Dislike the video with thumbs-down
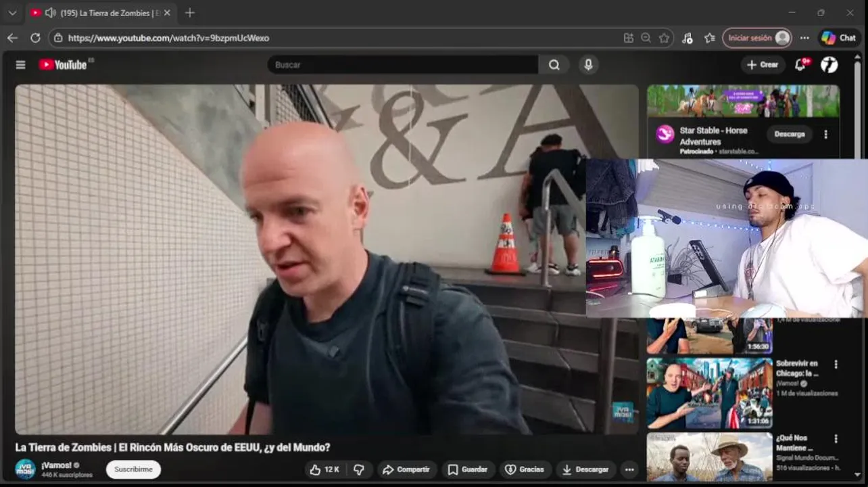This screenshot has width=868, height=487. 359,469
